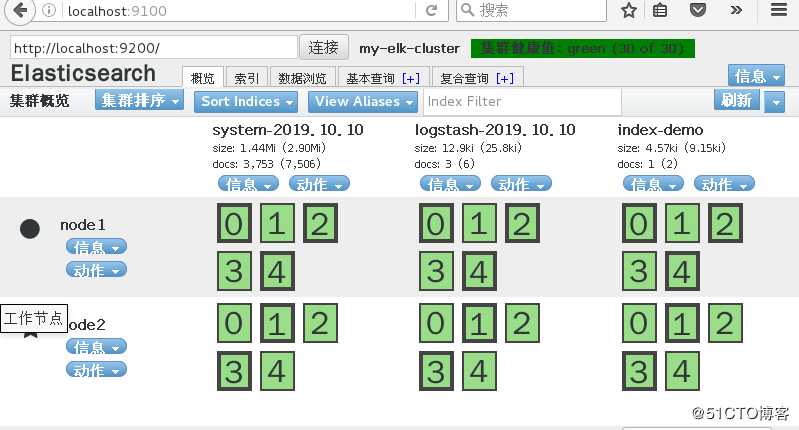Click shard 4 of logstash-2019.10.10 on node1
799x430 pixels.
(479, 271)
